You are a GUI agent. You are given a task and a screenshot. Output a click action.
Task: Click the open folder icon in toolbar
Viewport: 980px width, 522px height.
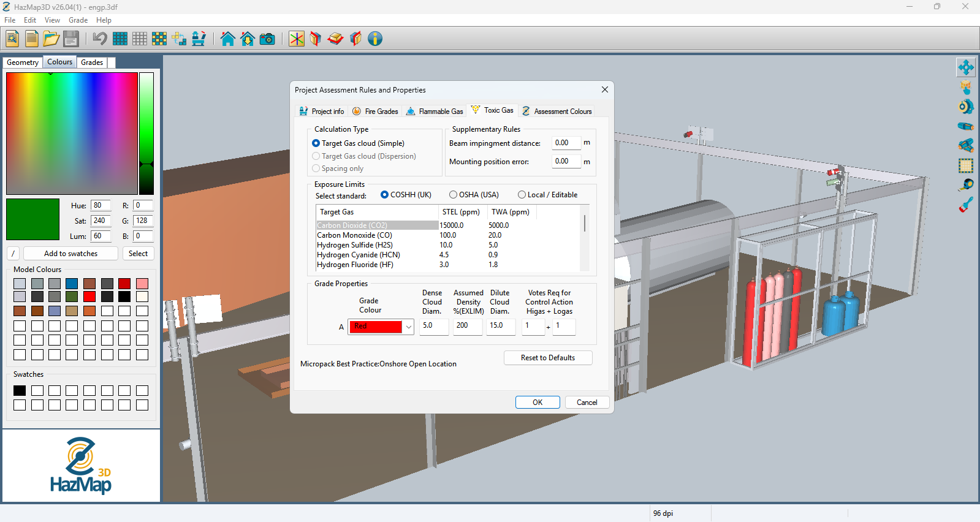pyautogui.click(x=51, y=39)
